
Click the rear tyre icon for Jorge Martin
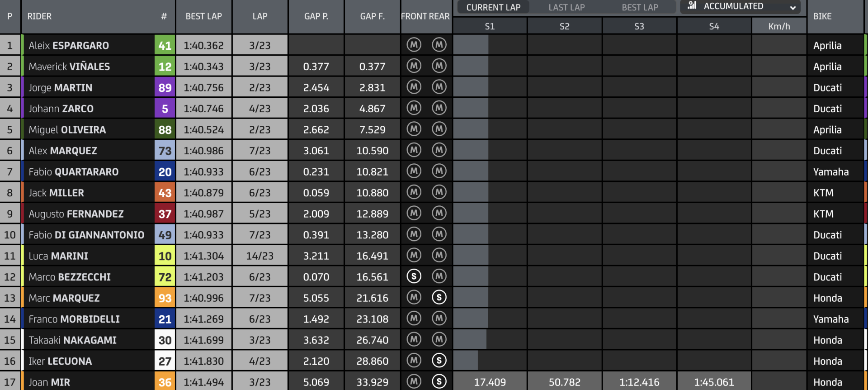439,87
